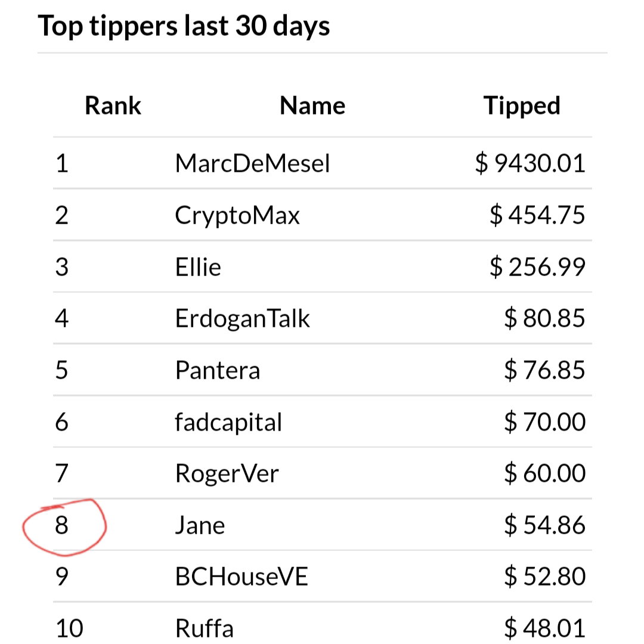Click the Rank column header
Image resolution: width=644 pixels, height=644 pixels.
click(113, 106)
